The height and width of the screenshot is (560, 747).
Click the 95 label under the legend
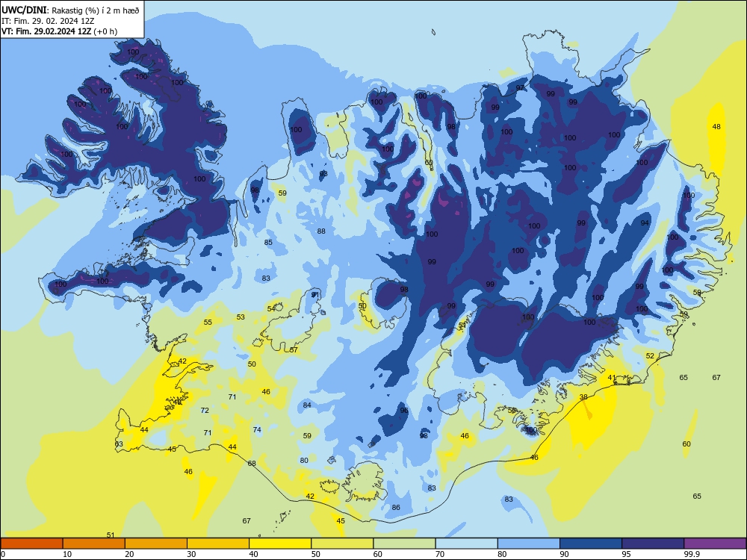point(626,554)
